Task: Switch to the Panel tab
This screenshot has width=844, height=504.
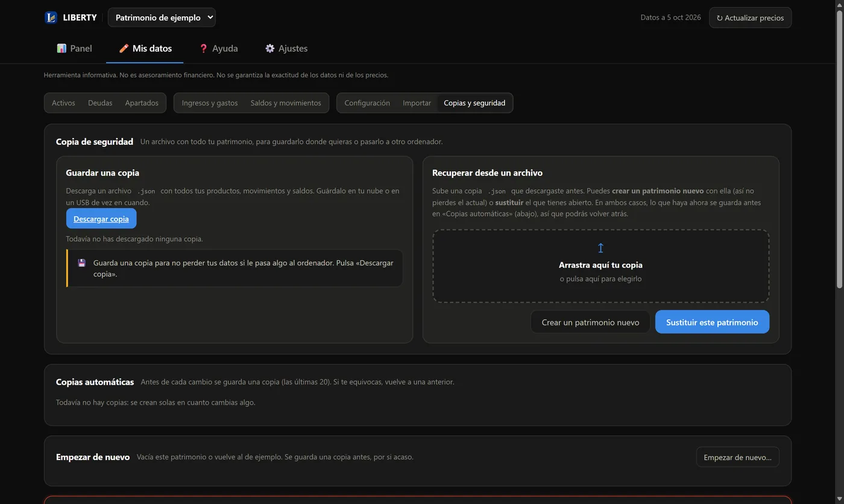Action: point(74,48)
